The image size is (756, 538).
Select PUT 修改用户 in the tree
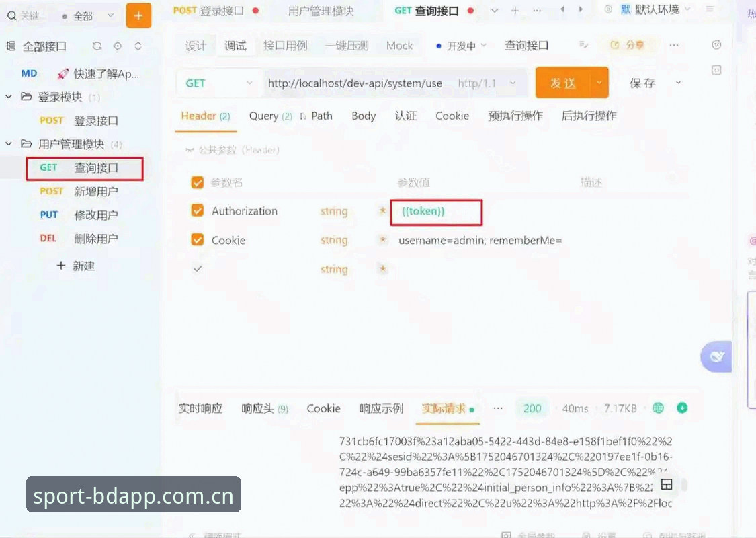(x=79, y=215)
